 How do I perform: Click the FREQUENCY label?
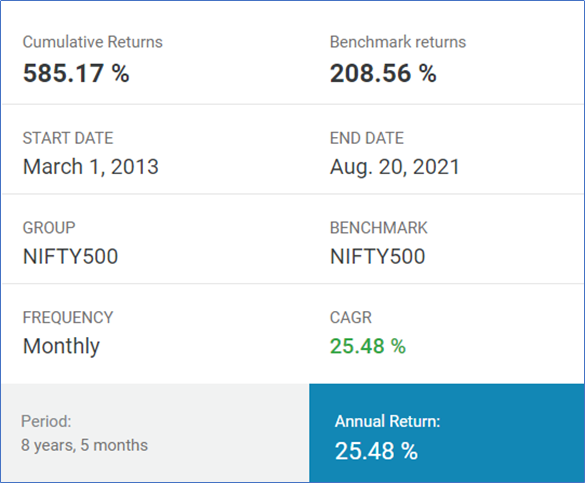point(68,317)
